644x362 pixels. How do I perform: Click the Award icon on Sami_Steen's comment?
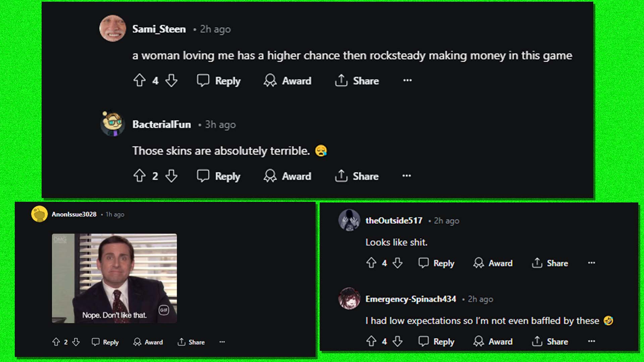(270, 80)
